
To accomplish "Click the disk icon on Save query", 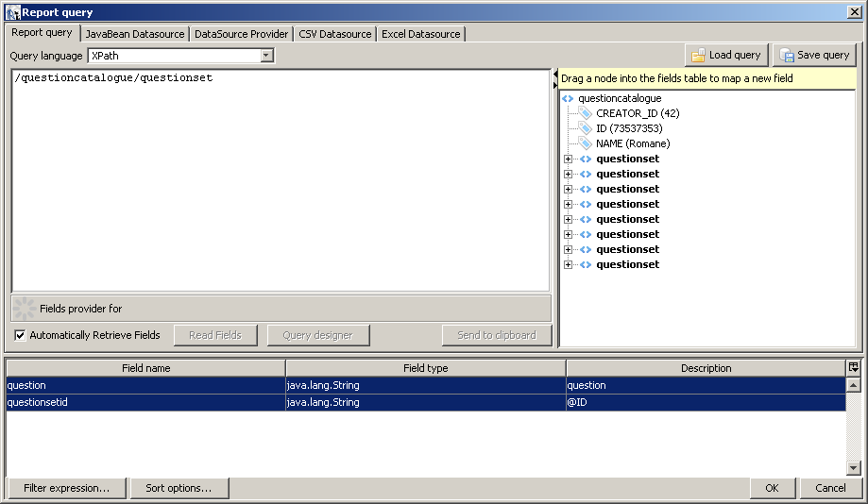I will (x=787, y=55).
